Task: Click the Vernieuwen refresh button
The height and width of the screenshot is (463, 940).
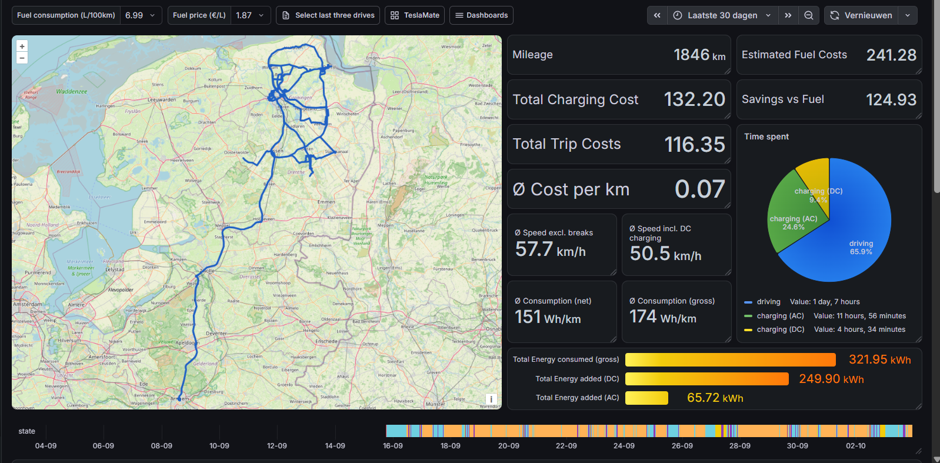Action: point(861,16)
